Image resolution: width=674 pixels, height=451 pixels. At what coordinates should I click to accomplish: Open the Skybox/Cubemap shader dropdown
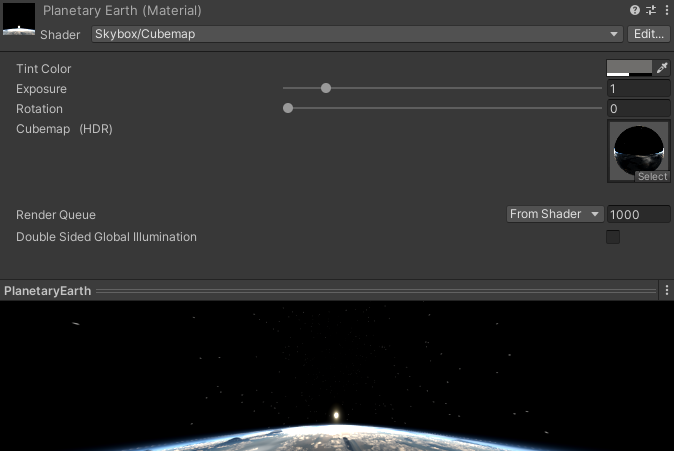[357, 34]
